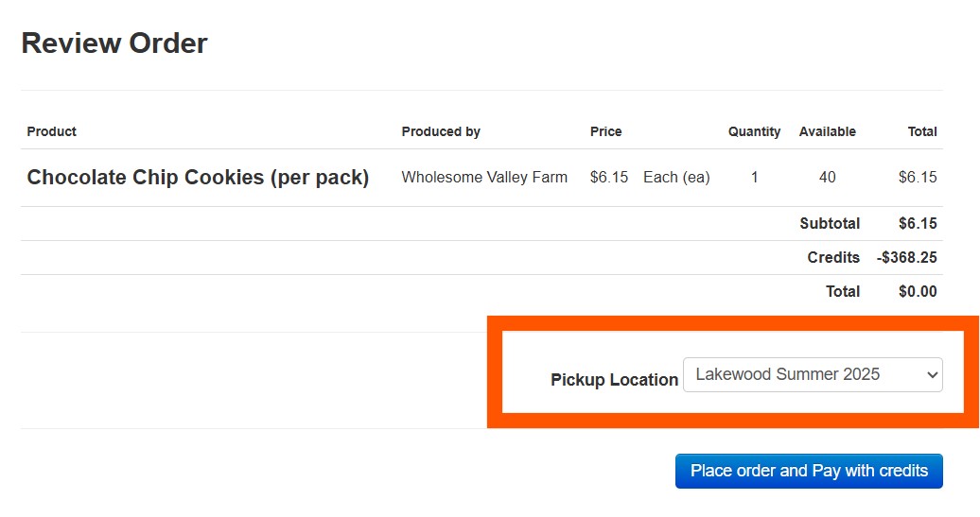
Task: Click the final total $0.00
Action: point(918,292)
